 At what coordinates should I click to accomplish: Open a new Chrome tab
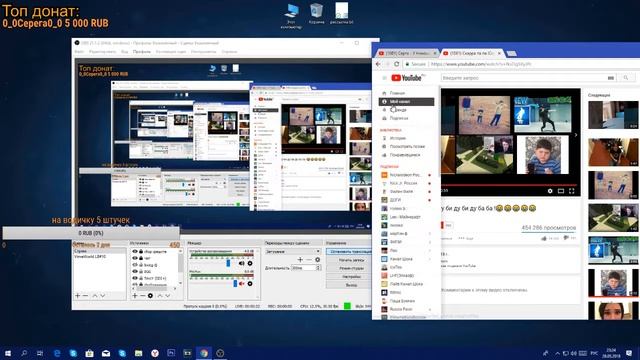point(511,53)
